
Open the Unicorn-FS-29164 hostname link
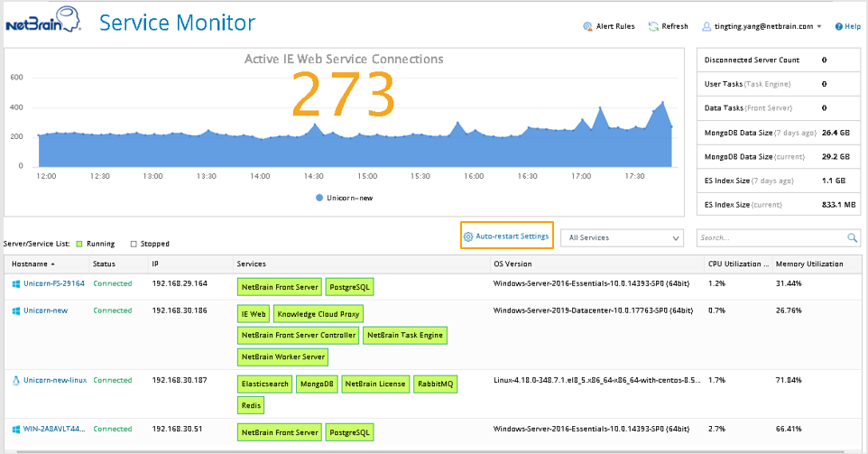pyautogui.click(x=54, y=283)
